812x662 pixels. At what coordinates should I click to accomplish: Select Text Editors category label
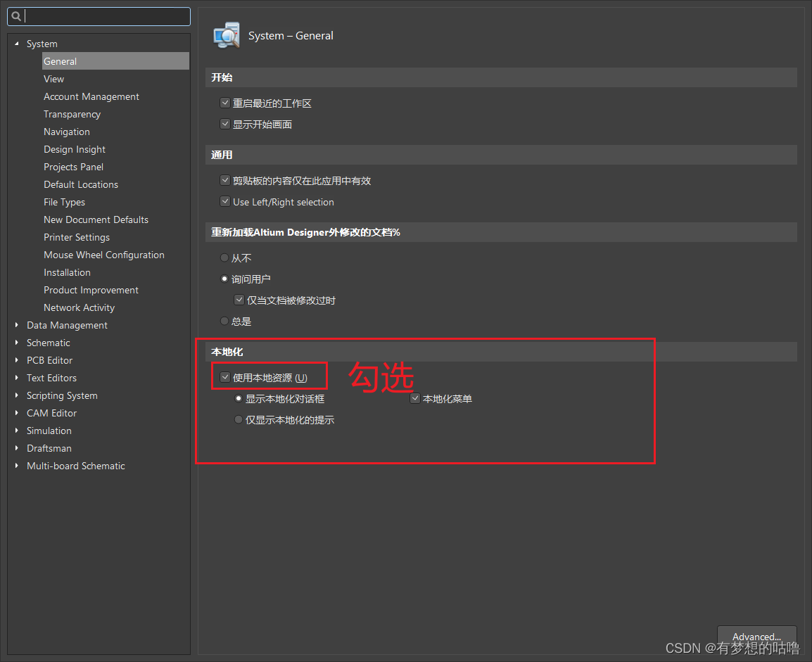(52, 378)
